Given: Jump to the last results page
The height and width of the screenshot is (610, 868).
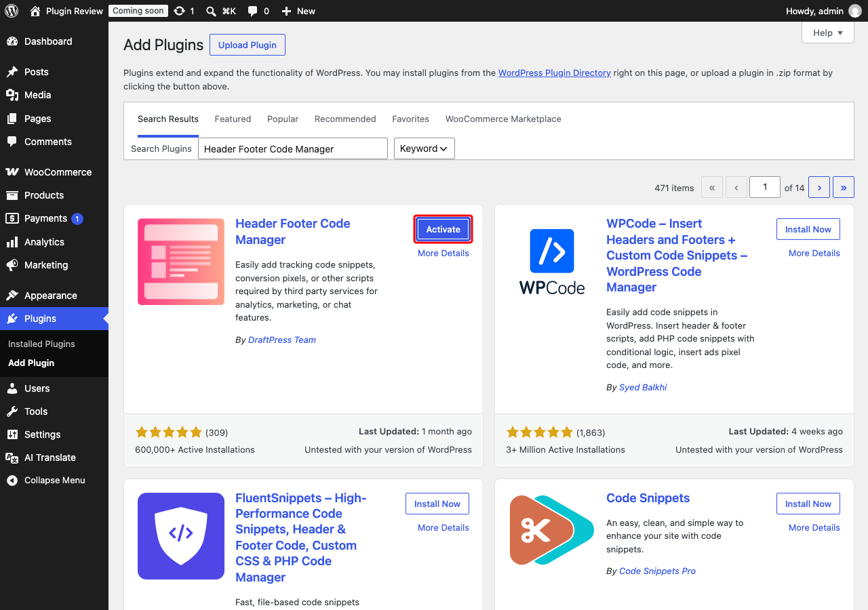Looking at the screenshot, I should pos(844,187).
